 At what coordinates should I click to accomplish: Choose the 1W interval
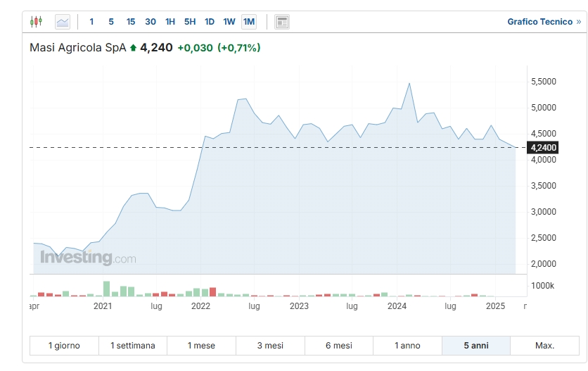pos(229,22)
